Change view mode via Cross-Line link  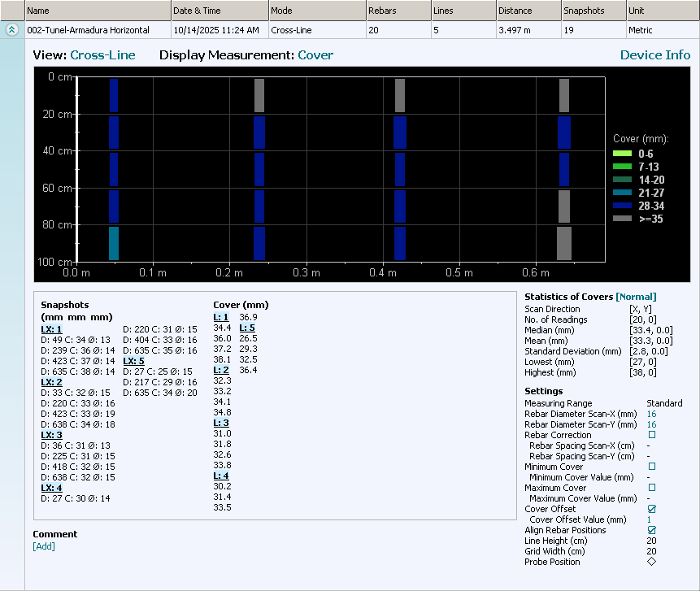102,55
